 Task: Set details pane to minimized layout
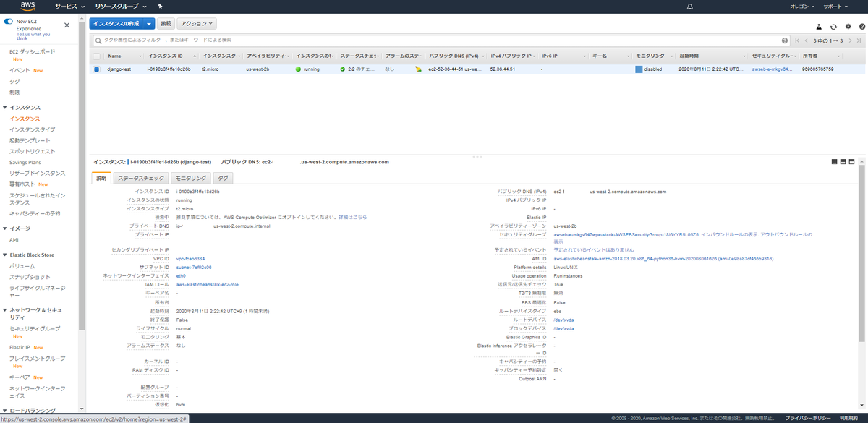click(x=835, y=162)
